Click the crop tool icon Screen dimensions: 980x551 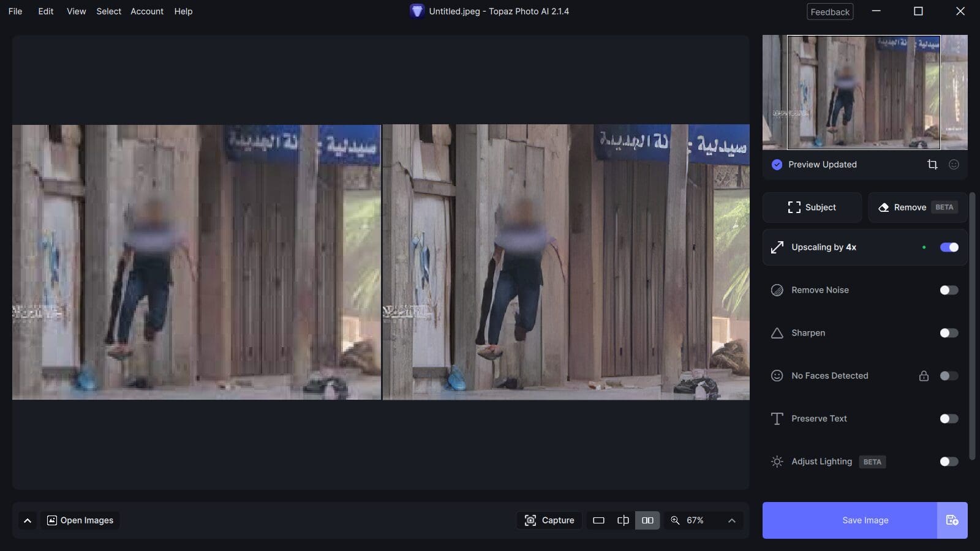click(932, 164)
